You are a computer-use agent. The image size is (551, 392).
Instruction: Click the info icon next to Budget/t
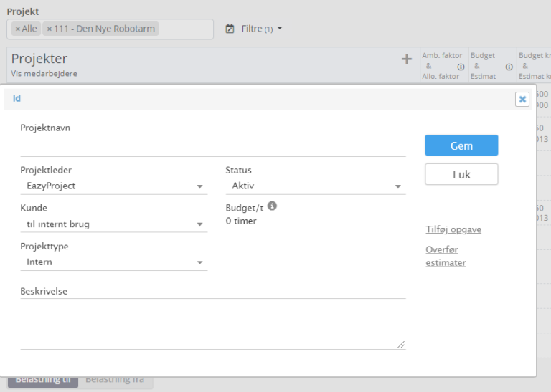pos(272,206)
